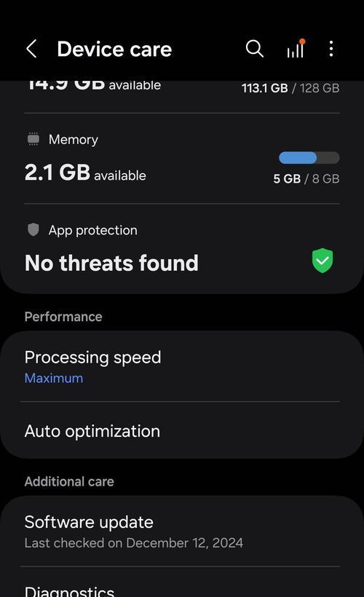Tap the back arrow icon
This screenshot has height=597, width=364.
pyautogui.click(x=31, y=49)
